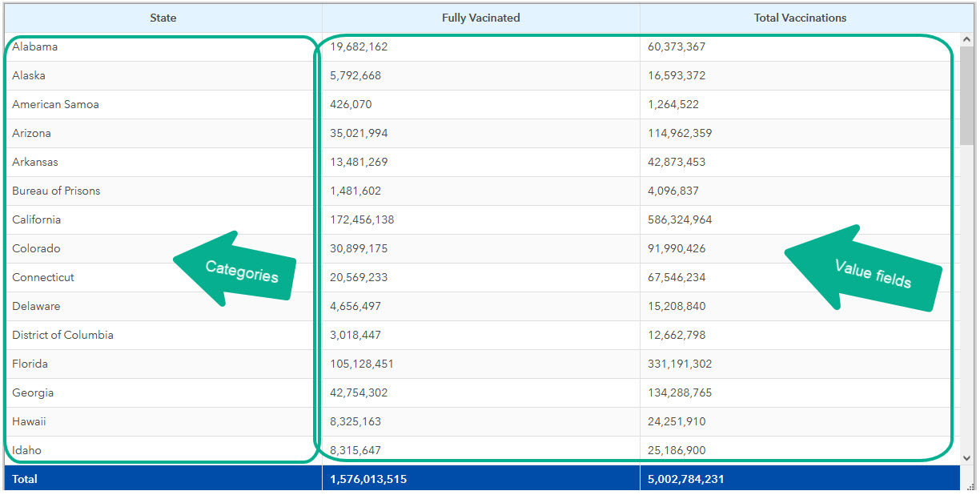The image size is (980, 495).
Task: Select the Total summary row
Action: (160, 479)
